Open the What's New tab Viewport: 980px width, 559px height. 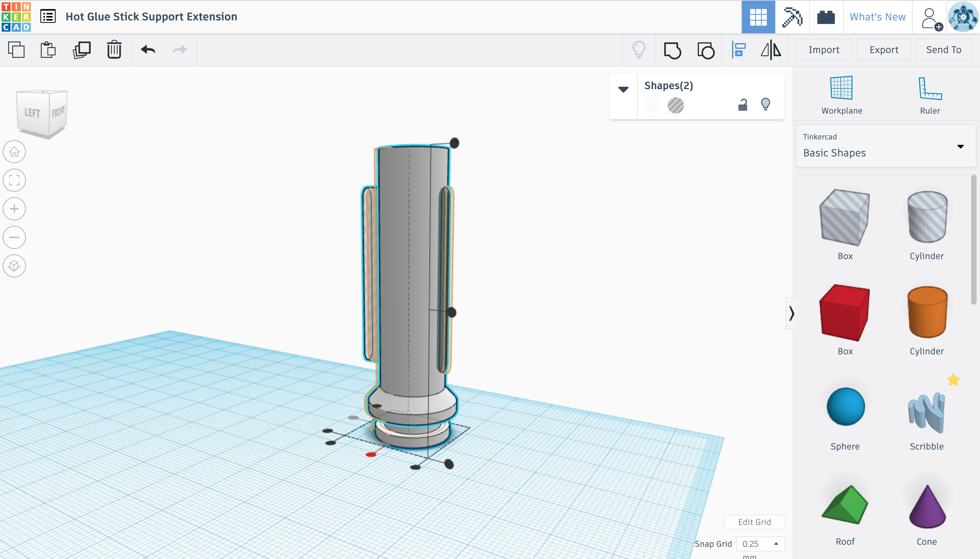[878, 17]
